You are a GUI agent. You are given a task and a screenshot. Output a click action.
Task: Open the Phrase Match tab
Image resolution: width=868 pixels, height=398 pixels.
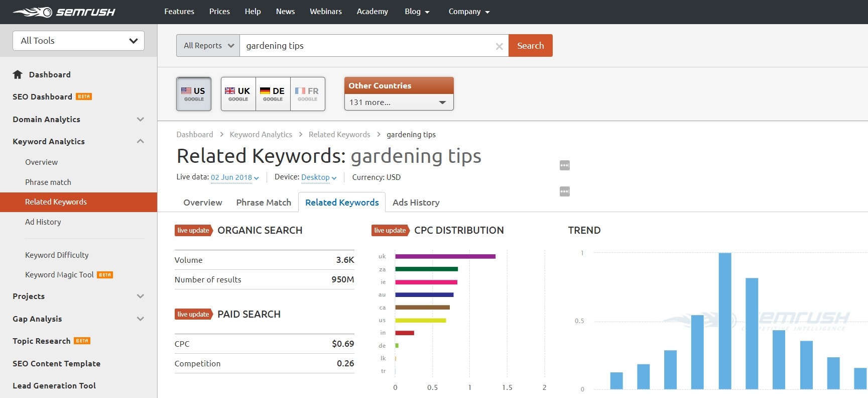tap(264, 203)
